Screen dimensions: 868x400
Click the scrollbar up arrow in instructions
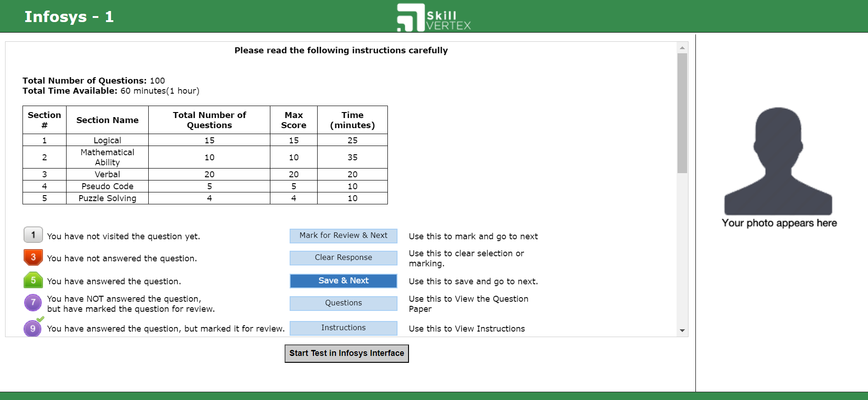(x=682, y=47)
